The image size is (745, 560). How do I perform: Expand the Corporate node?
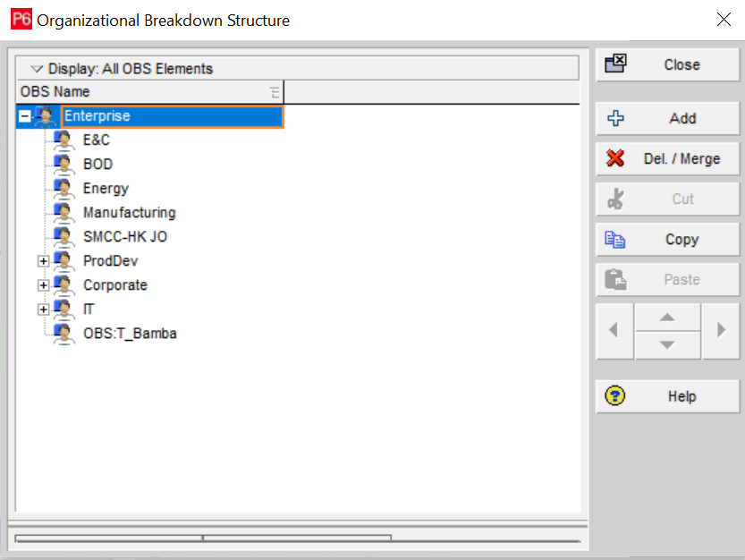click(43, 285)
